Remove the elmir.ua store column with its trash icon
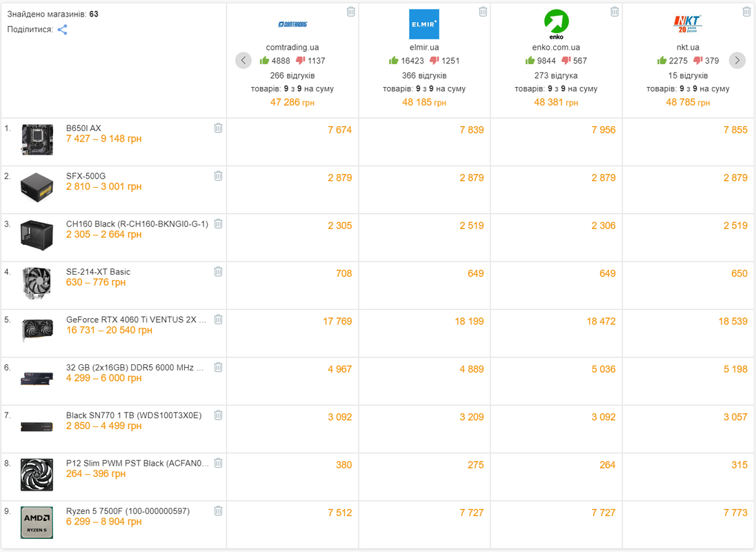This screenshot has width=756, height=552. click(x=483, y=12)
